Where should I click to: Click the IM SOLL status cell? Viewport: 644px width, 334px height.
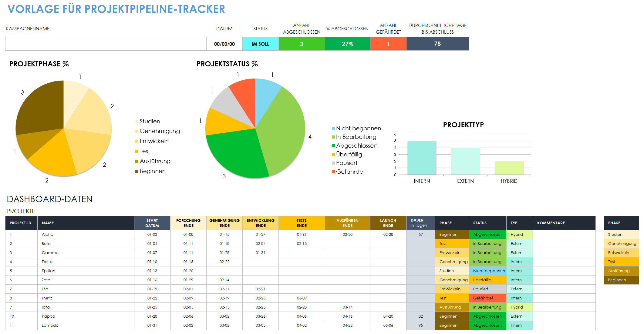point(261,44)
